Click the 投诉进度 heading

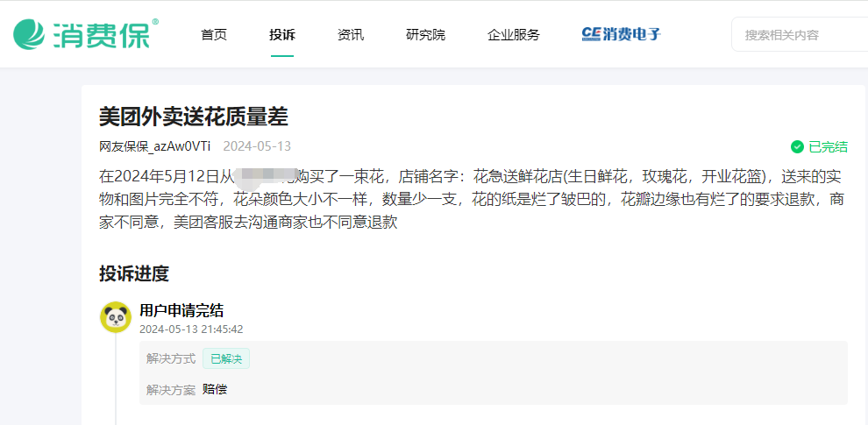[x=134, y=273]
